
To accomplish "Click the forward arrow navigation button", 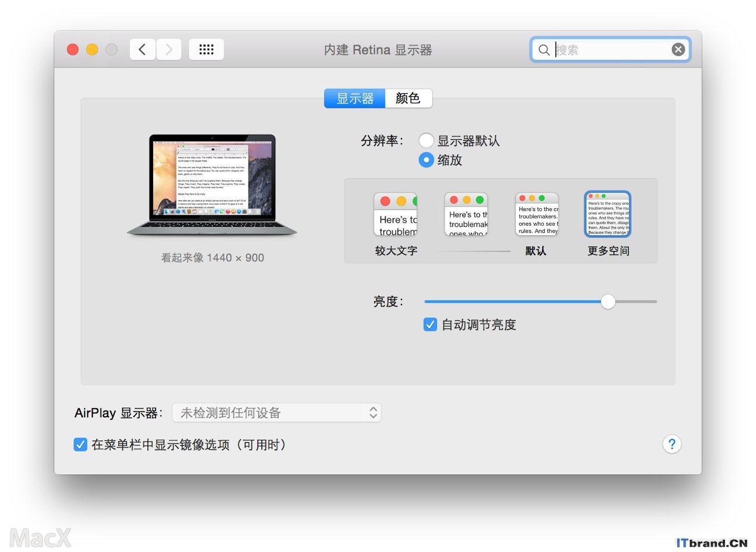I will (x=169, y=50).
